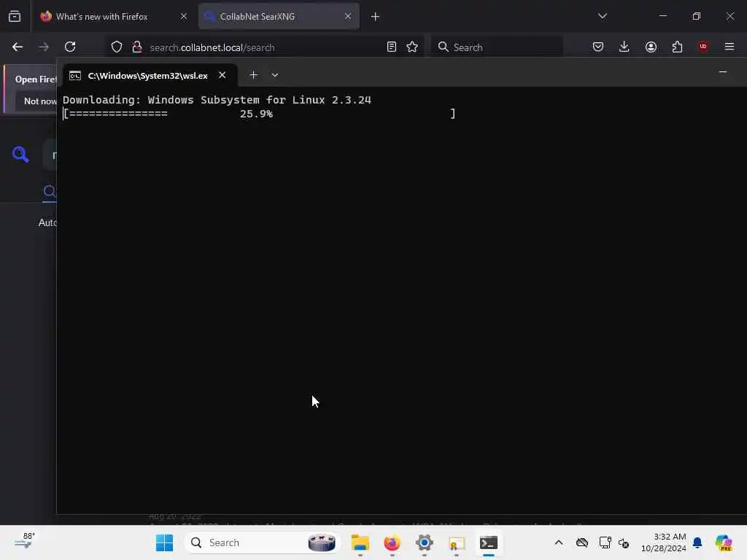Click the 25.9% progress value

pyautogui.click(x=256, y=114)
